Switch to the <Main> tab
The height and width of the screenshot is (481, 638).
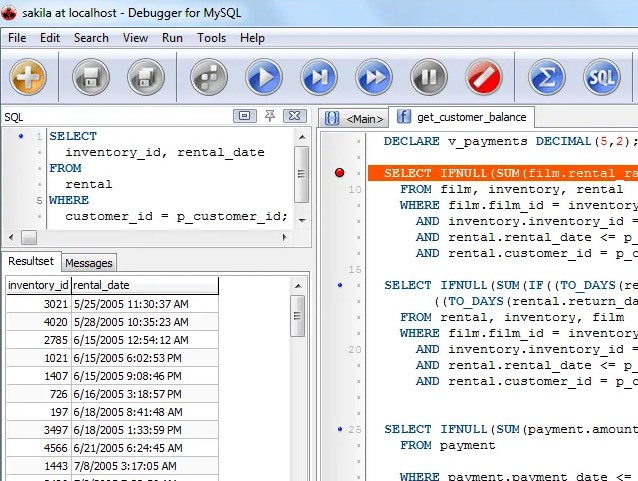tap(353, 118)
